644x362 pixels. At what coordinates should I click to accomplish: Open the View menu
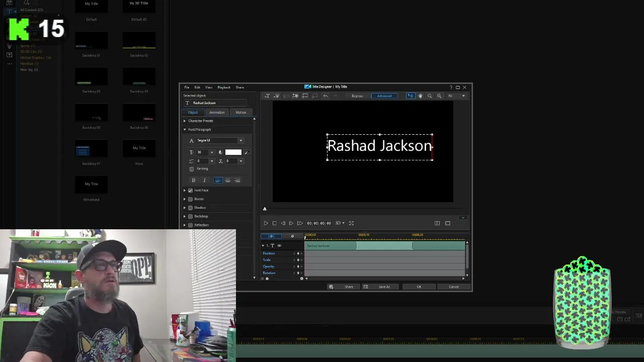pos(209,87)
